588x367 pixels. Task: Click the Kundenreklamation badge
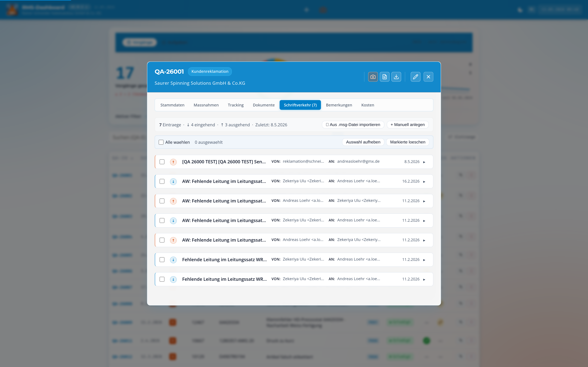[x=210, y=71]
